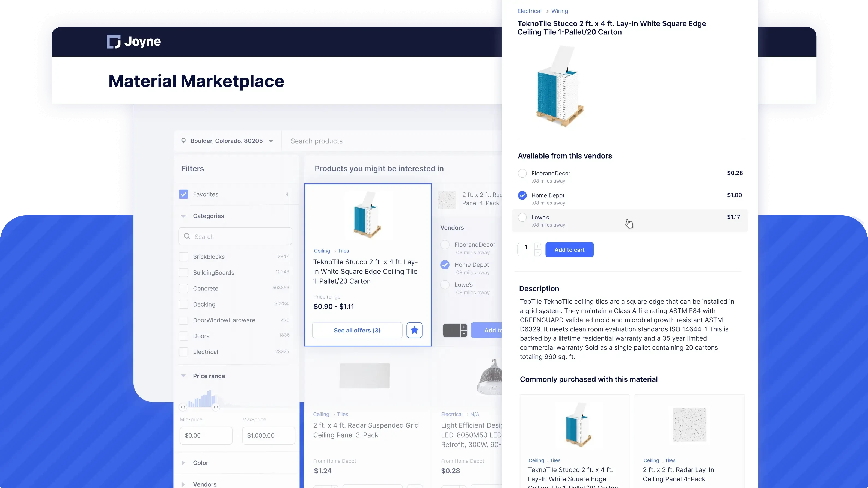Screen dimensions: 868x488
Task: Click the Electrical breadcrumb chevron arrow
Action: click(x=548, y=11)
